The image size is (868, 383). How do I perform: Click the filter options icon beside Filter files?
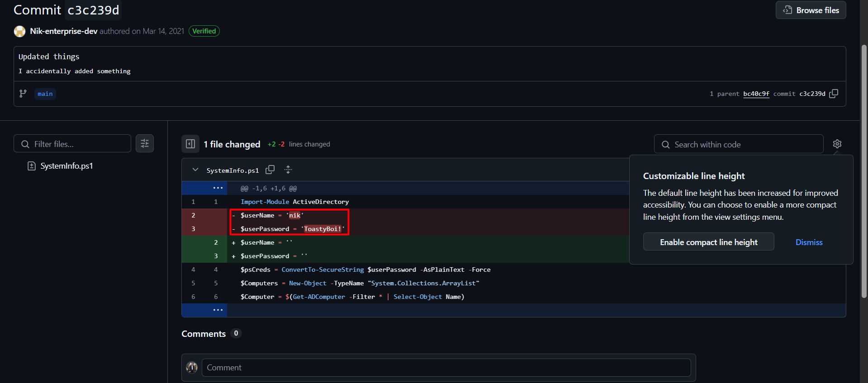(x=145, y=144)
